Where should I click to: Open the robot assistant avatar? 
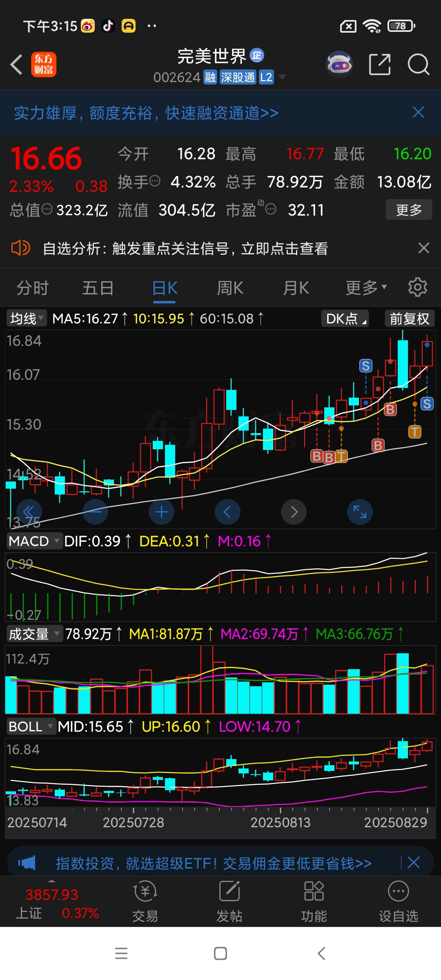coord(339,65)
